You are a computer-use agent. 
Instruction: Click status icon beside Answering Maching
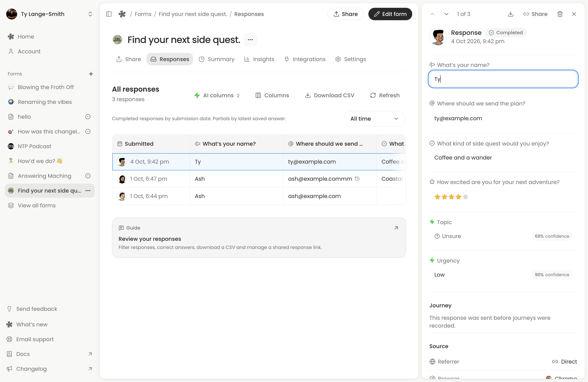click(88, 176)
